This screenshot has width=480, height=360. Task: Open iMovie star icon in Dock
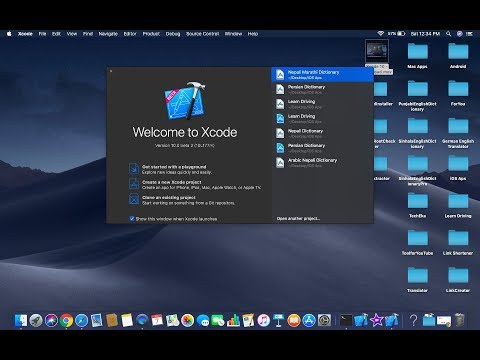[x=377, y=320]
